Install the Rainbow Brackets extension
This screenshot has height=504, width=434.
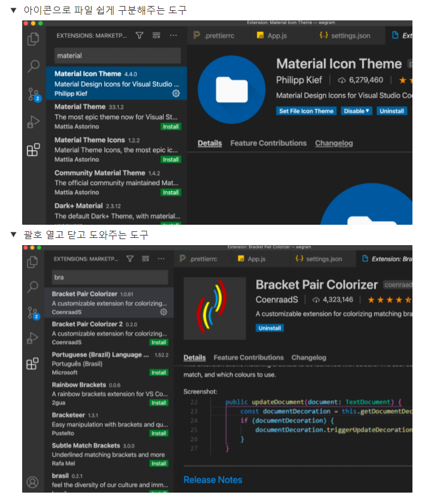[x=159, y=403]
